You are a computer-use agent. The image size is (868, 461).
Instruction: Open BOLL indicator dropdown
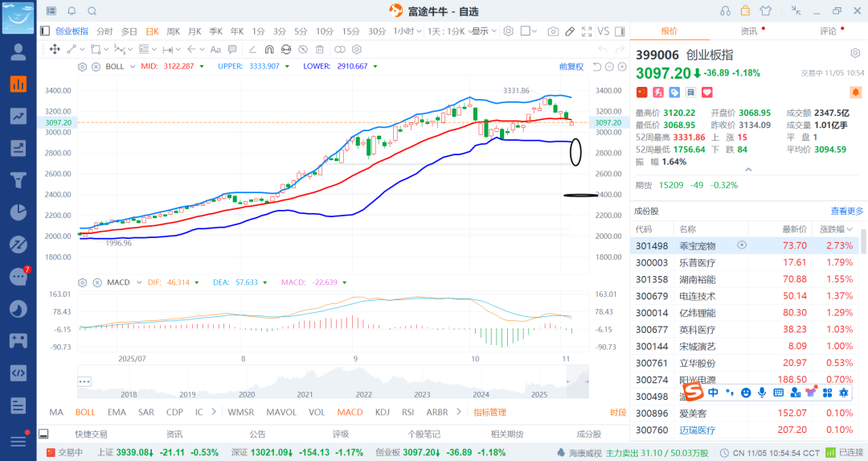pos(133,67)
